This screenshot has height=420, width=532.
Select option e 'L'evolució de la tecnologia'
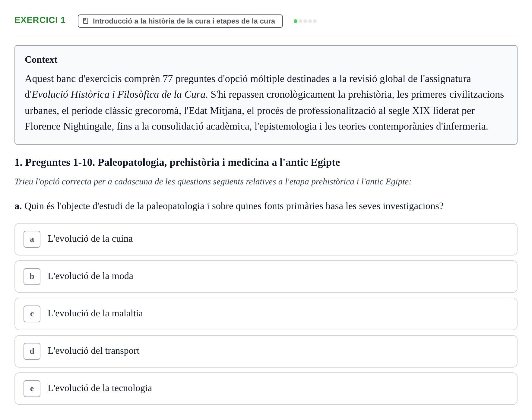266,389
